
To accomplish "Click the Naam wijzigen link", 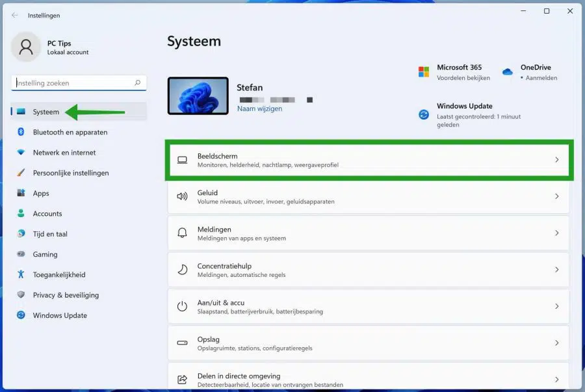I will point(259,109).
